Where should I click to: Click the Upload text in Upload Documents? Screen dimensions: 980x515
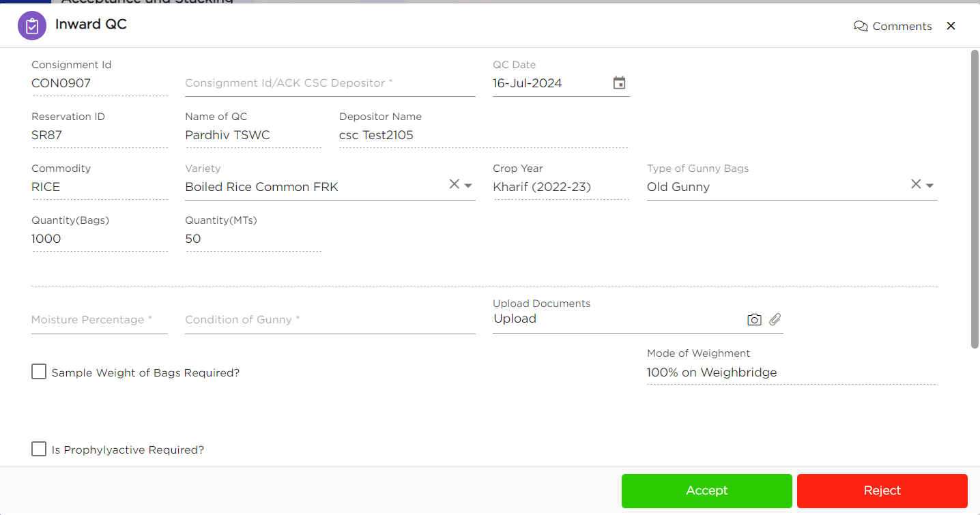tap(515, 319)
